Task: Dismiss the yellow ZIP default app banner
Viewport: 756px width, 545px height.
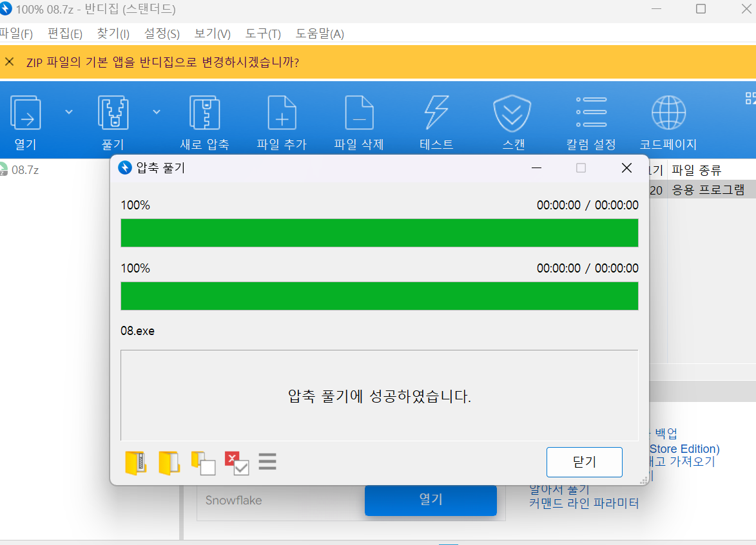Action: point(9,62)
